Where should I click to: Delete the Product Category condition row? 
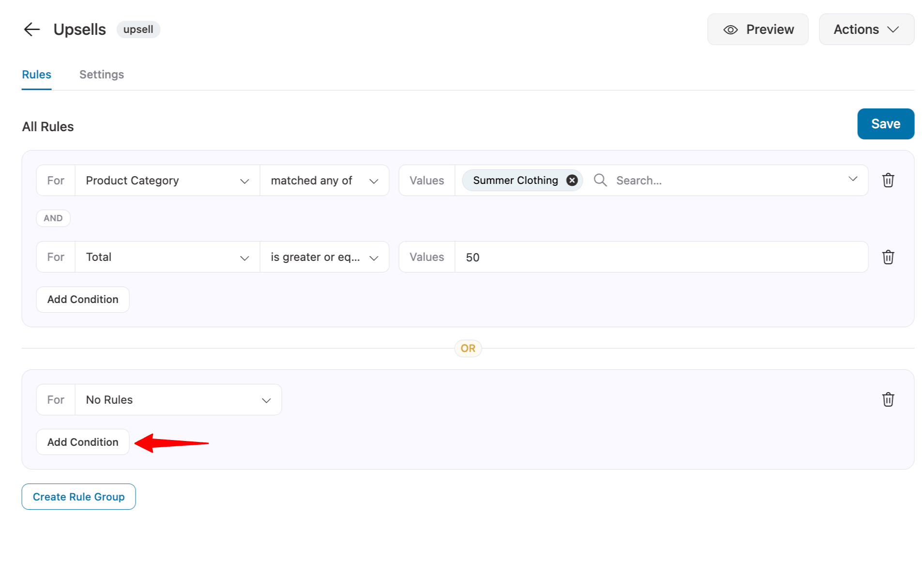[888, 181]
